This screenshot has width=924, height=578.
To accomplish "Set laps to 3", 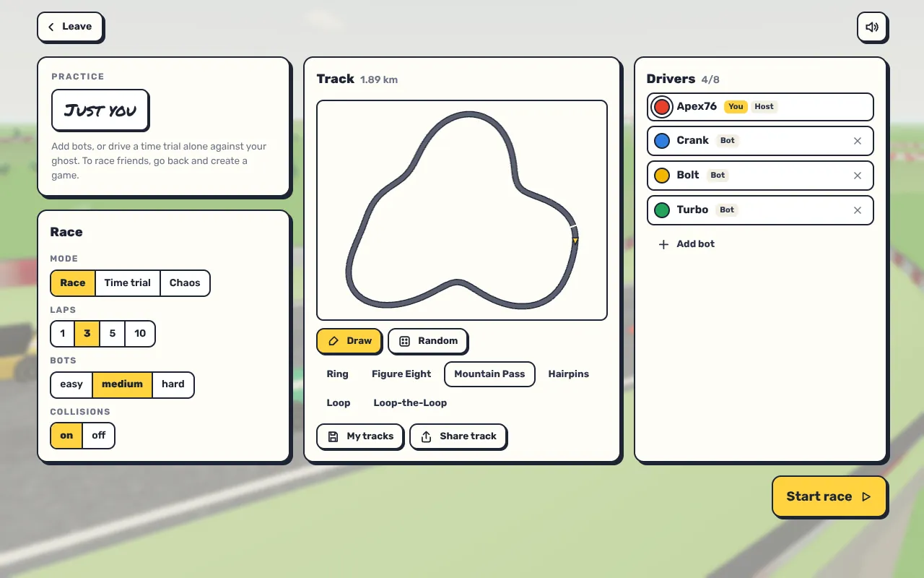I will click(87, 334).
